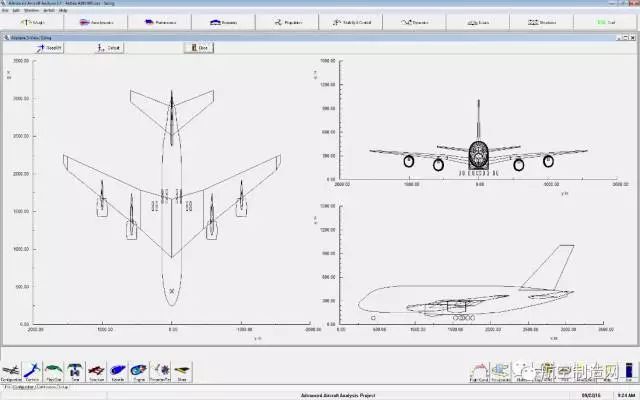Click the Advanced Aircraft Analysis Project status text

338,396
